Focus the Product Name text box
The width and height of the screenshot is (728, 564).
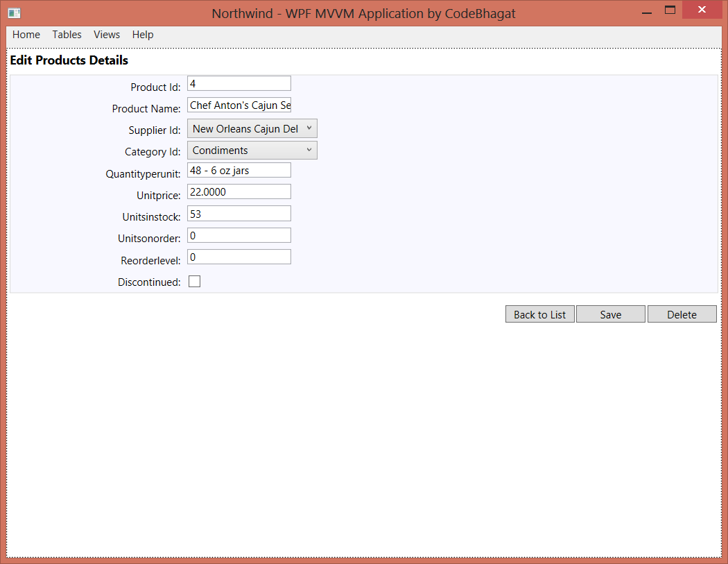(239, 105)
